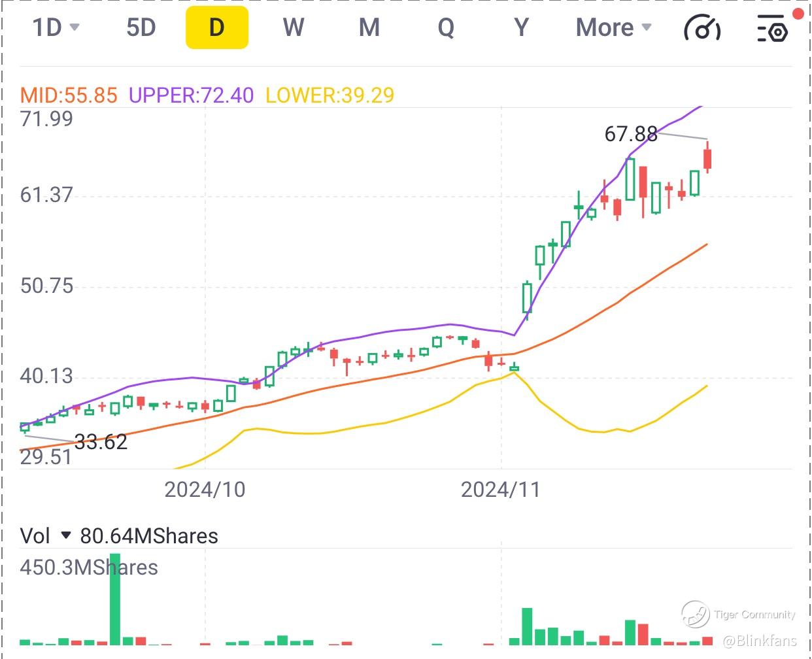Click the 33.62 low price marker
Viewport: 812px width, 659px height.
pos(101,443)
